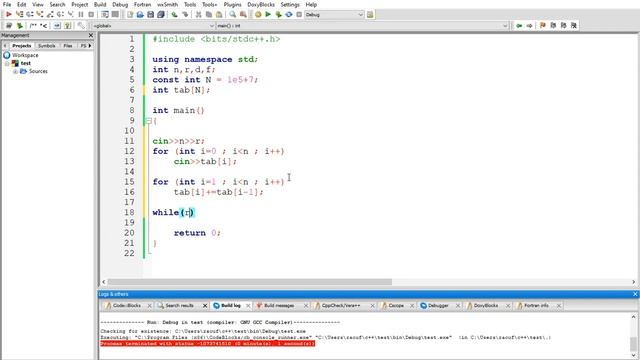The image size is (640, 360).
Task: Click the red Process terminated log line
Action: pyautogui.click(x=207, y=344)
